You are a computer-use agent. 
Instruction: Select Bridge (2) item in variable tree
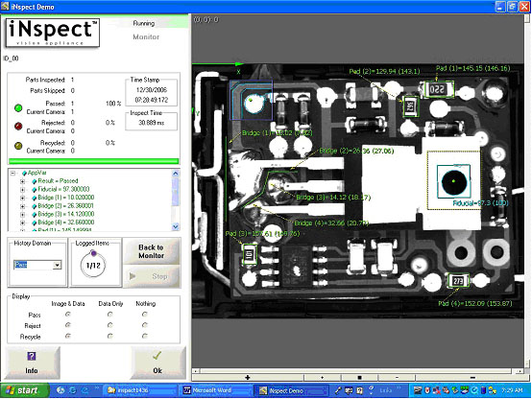(x=65, y=206)
